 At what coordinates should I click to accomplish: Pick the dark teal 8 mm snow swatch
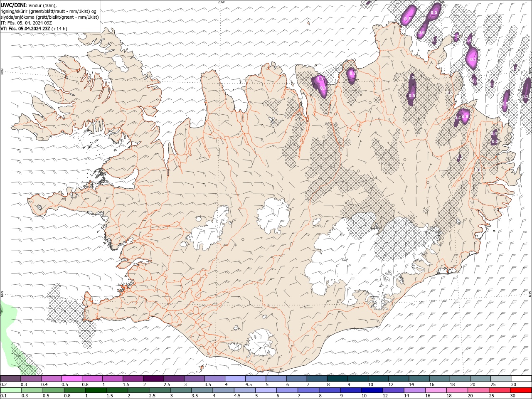(x=337, y=379)
